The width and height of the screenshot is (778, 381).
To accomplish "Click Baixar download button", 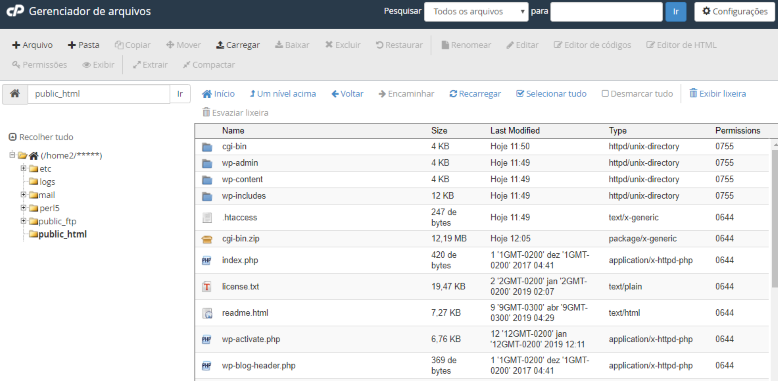I will tap(292, 45).
